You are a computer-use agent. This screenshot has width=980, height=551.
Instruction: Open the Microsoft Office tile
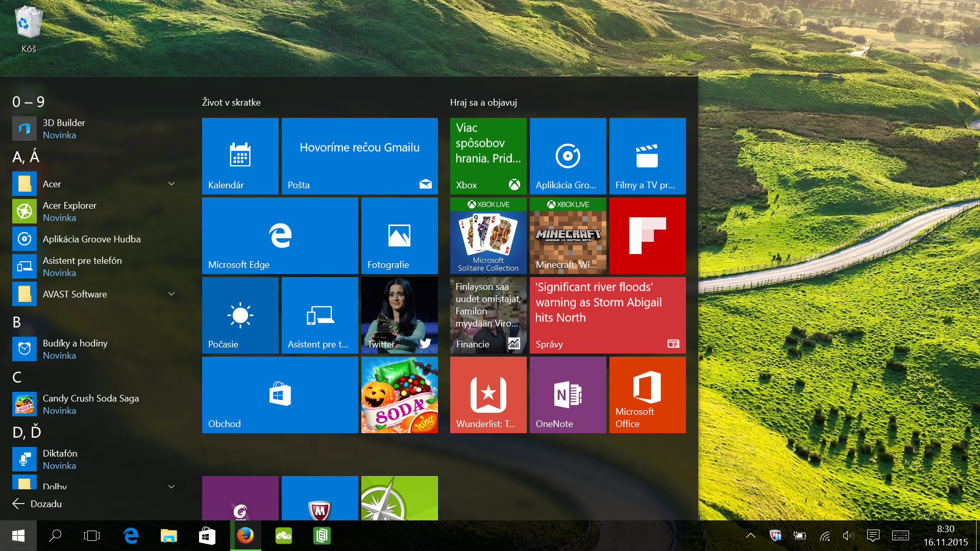[x=648, y=395]
